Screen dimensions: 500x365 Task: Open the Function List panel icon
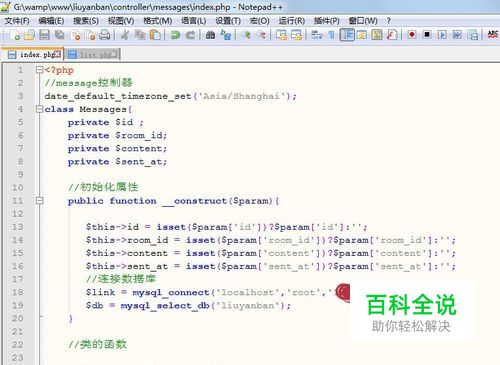click(x=392, y=35)
